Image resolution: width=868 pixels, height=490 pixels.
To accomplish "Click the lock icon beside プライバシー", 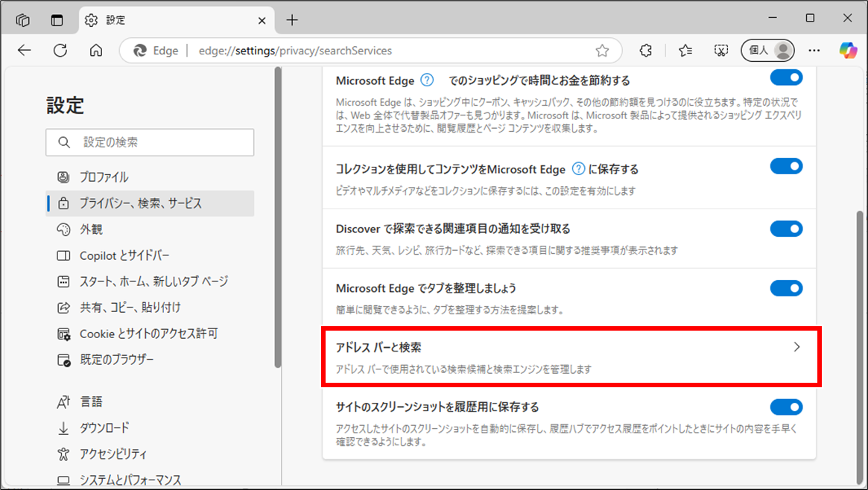I will click(63, 203).
